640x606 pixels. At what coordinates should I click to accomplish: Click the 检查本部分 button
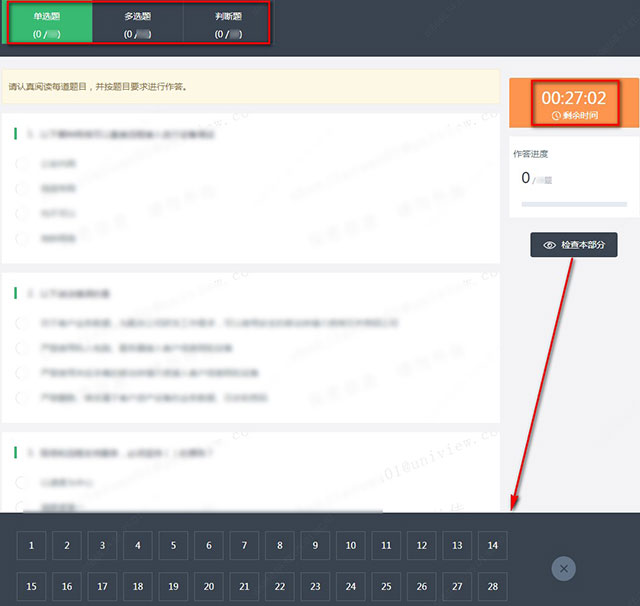pos(574,245)
